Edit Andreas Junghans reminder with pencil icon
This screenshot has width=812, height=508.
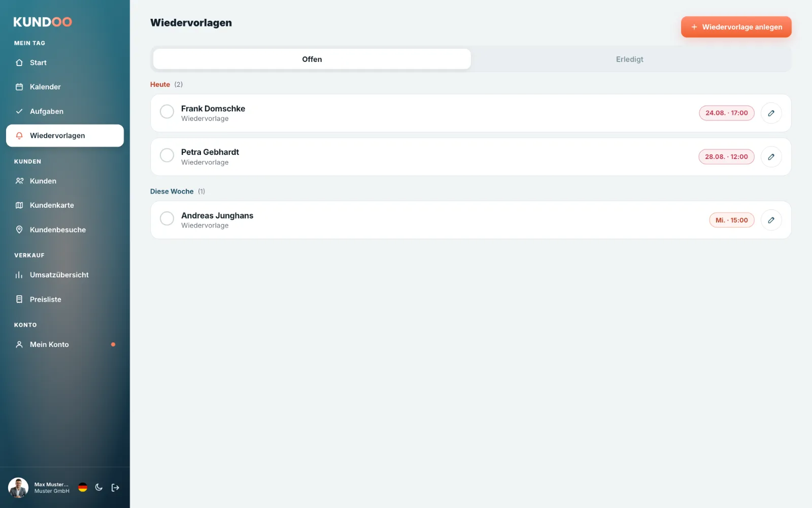[771, 220]
